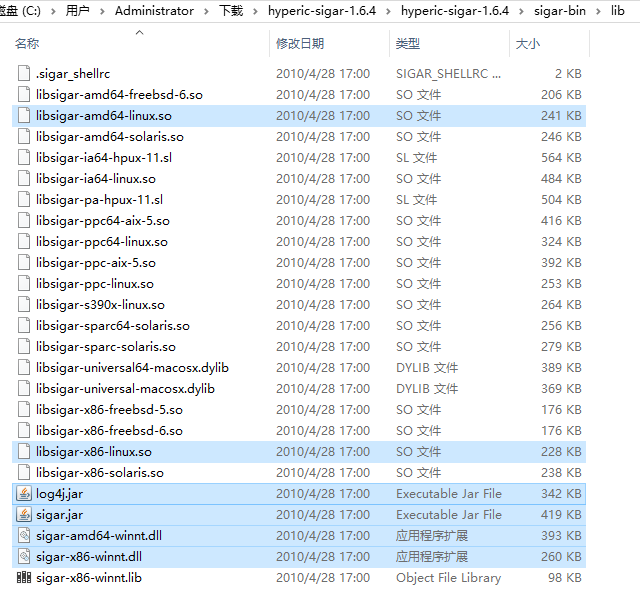Click the libsigar-universal64-macosx.dylib file icon
The width and height of the screenshot is (640, 599).
24,368
